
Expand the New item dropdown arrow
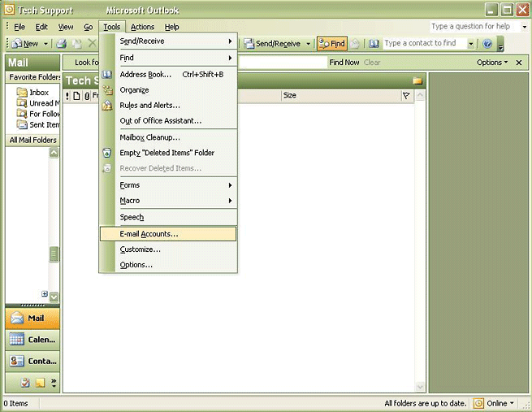click(x=46, y=44)
